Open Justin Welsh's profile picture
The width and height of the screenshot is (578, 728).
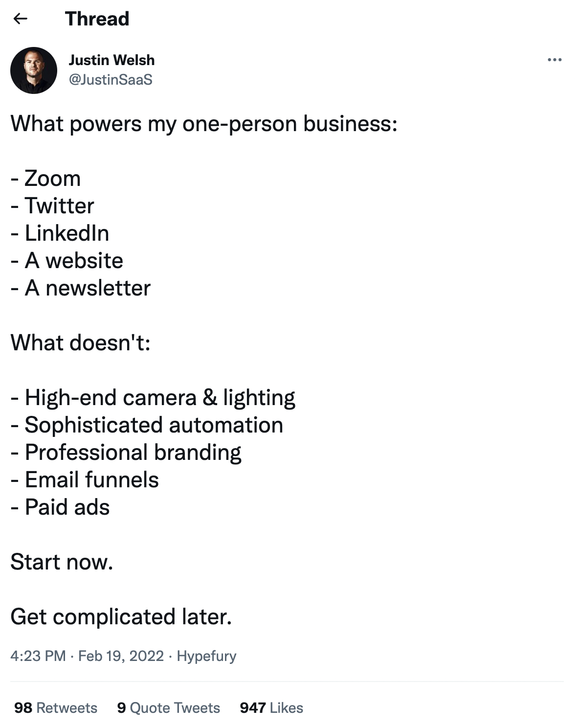click(x=34, y=70)
